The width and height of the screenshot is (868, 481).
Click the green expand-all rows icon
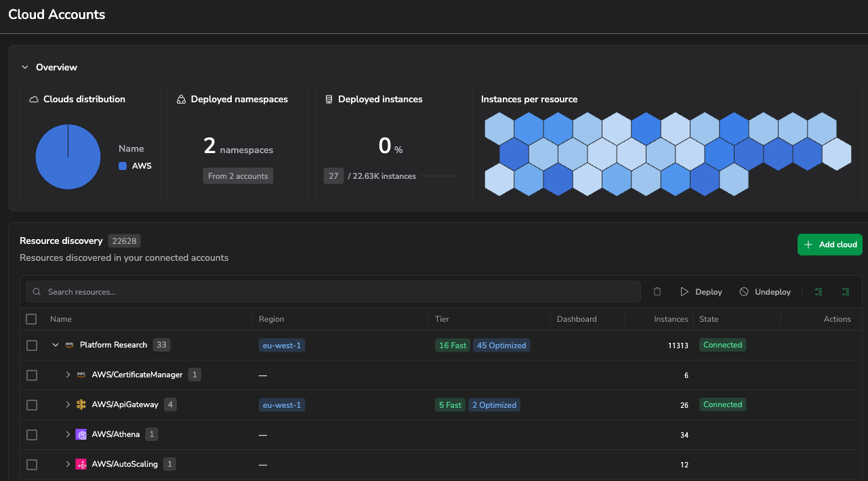point(819,292)
